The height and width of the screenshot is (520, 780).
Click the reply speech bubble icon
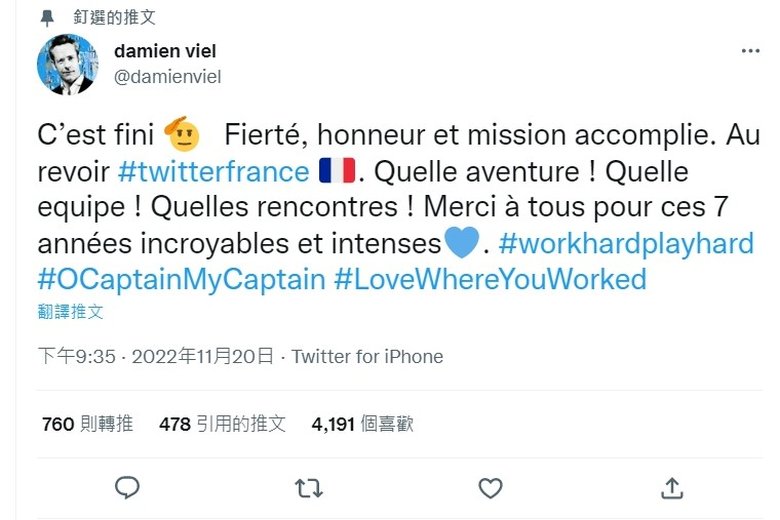pyautogui.click(x=126, y=487)
